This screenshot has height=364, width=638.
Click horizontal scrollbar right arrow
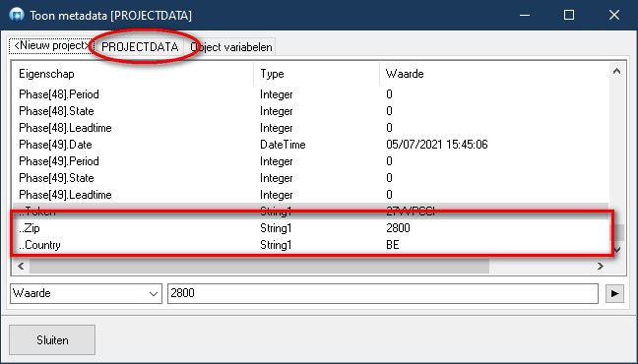[601, 266]
